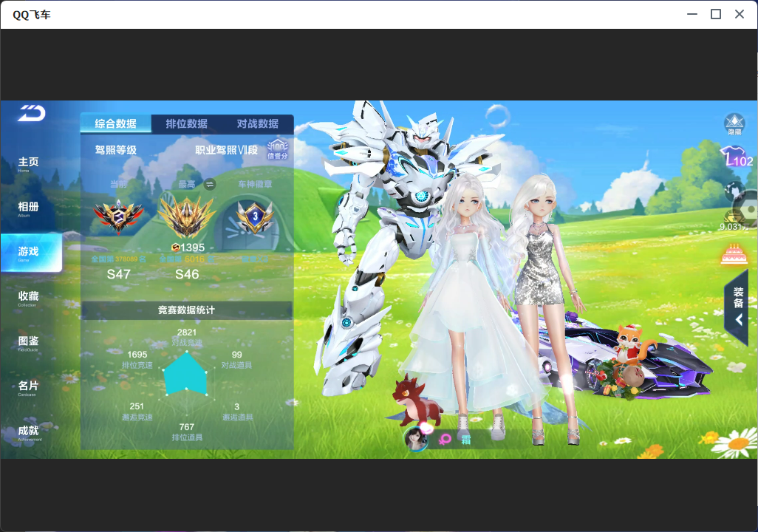The height and width of the screenshot is (532, 758).
Task: Open the 名片 Cardcase sidebar page
Action: point(28,388)
